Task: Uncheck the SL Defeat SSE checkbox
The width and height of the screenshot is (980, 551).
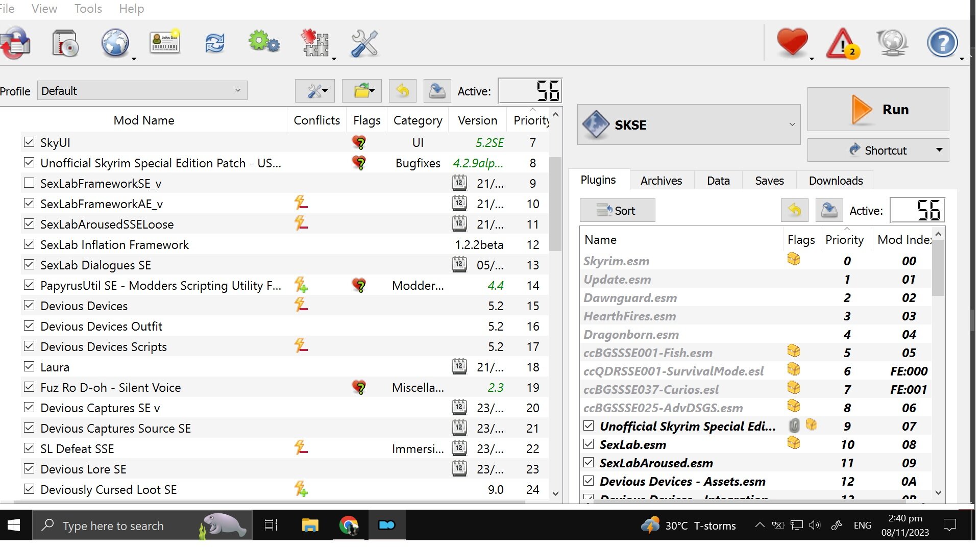Action: 29,448
